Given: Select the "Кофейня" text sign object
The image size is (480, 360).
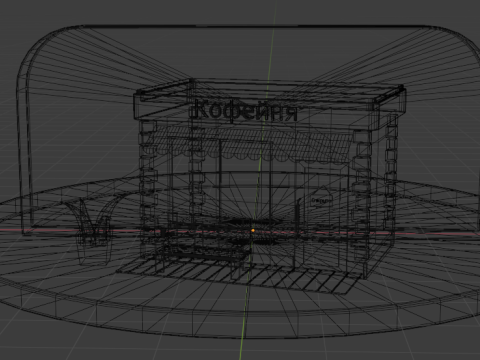Looking at the screenshot, I should click(246, 111).
